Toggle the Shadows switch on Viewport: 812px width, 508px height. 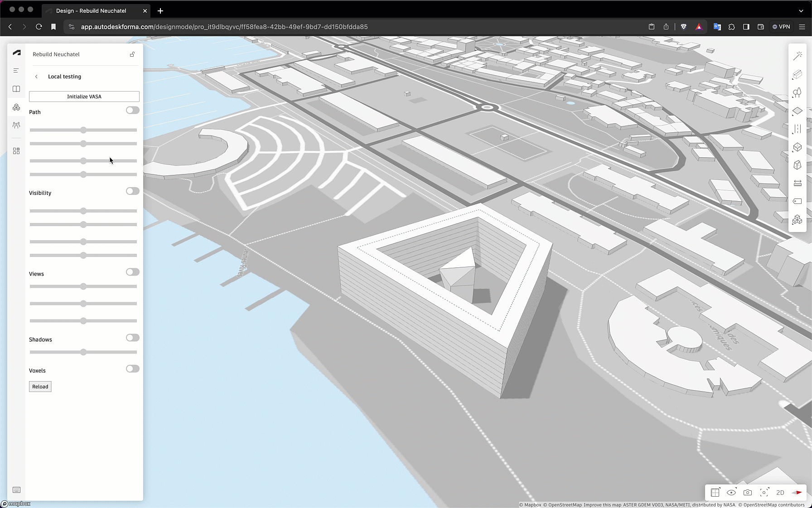132,338
